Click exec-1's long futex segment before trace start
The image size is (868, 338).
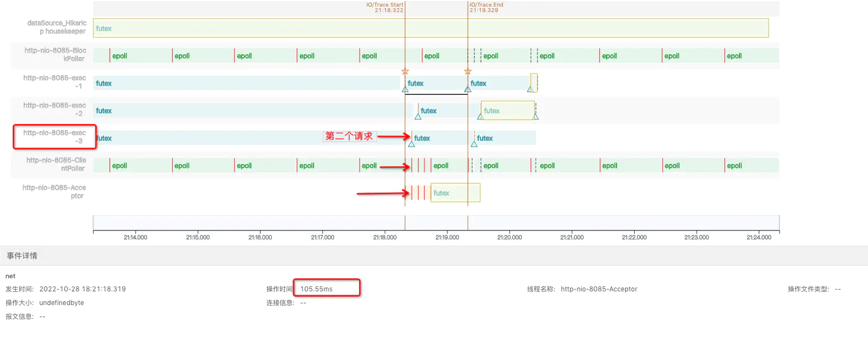(x=247, y=83)
